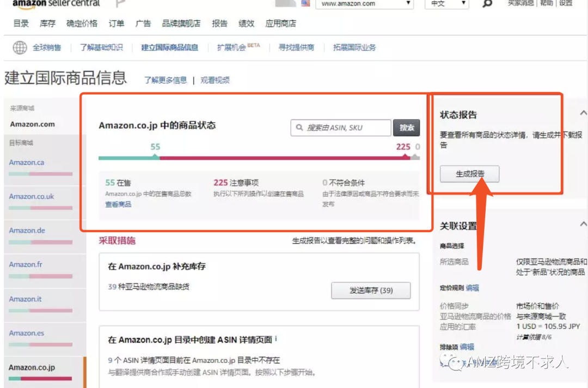Open the 确定价格 menu
The image size is (588, 388).
click(x=82, y=23)
